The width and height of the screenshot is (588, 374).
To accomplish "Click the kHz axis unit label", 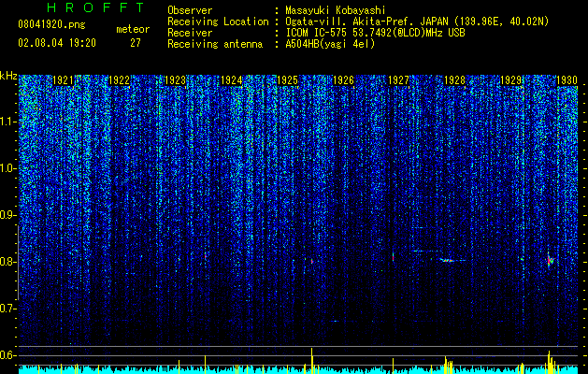I will [8, 76].
